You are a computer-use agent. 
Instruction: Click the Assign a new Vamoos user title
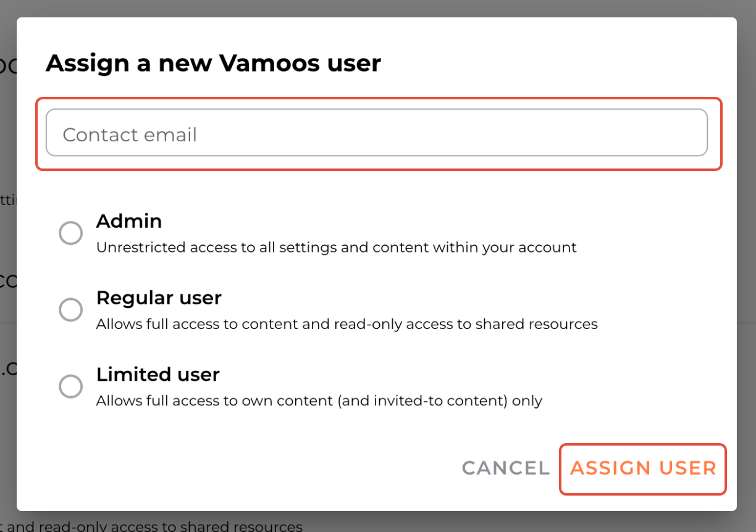(213, 62)
